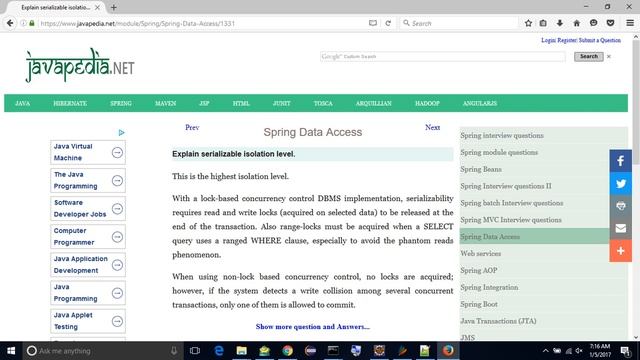Image resolution: width=640 pixels, height=360 pixels.
Task: Click the AdChoices triangle icon
Action: click(x=121, y=133)
